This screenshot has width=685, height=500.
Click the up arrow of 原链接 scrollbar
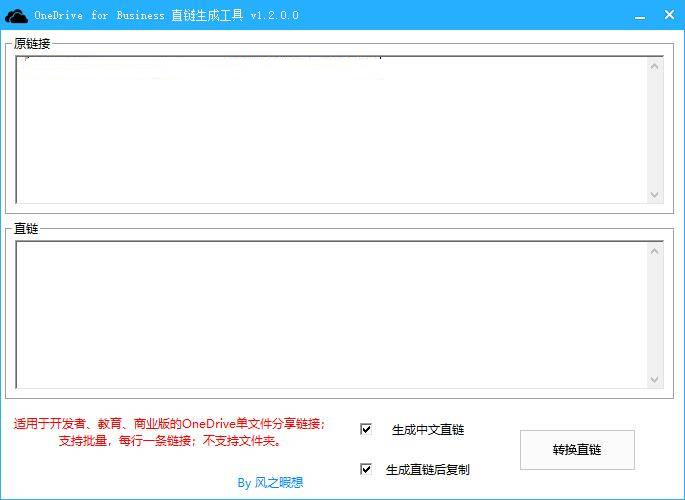[654, 66]
